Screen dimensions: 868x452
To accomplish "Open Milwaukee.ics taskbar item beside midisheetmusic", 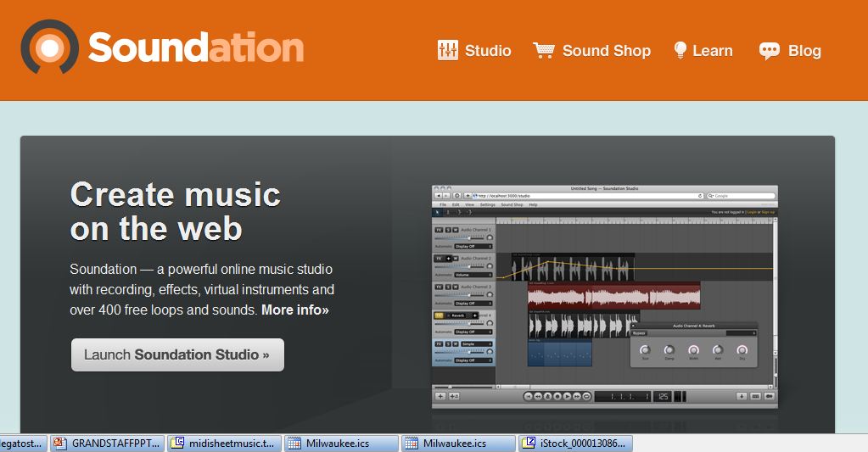I will tap(342, 444).
